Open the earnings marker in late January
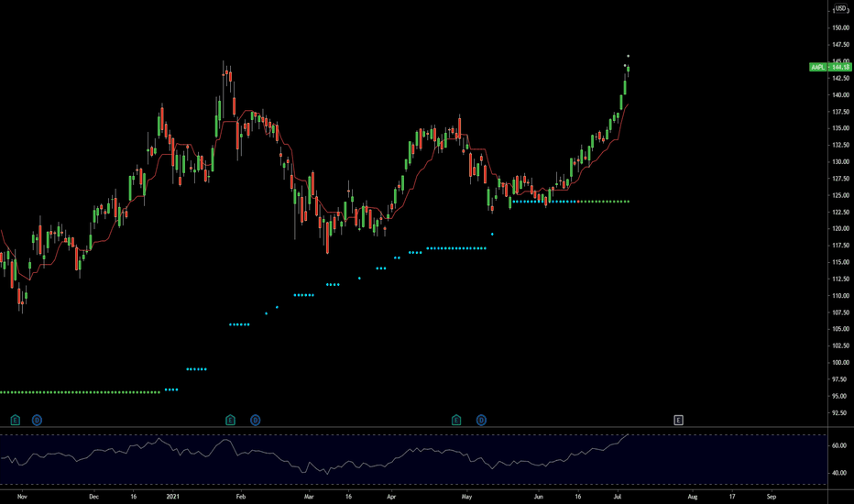Viewport: 854px width, 504px height. 230,420
